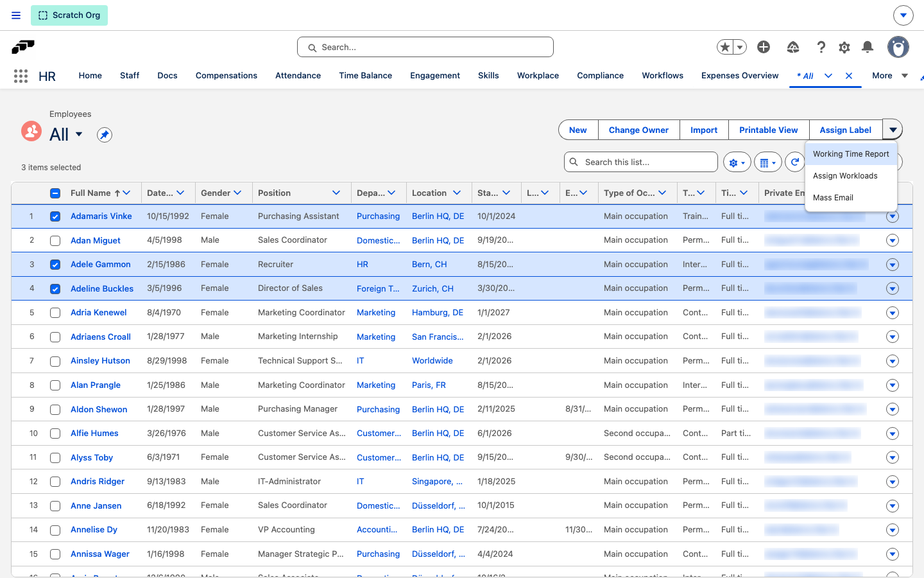
Task: Pin the All list view
Action: click(105, 135)
